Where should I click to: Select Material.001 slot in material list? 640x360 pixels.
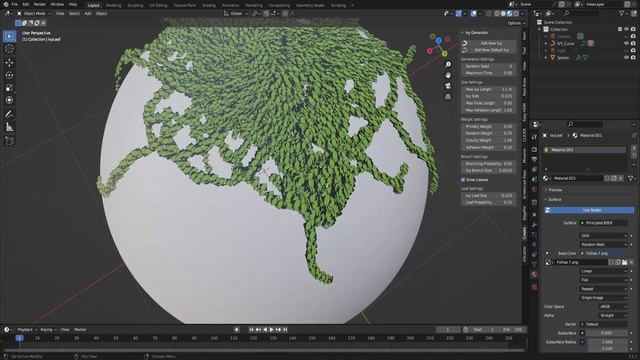point(585,150)
